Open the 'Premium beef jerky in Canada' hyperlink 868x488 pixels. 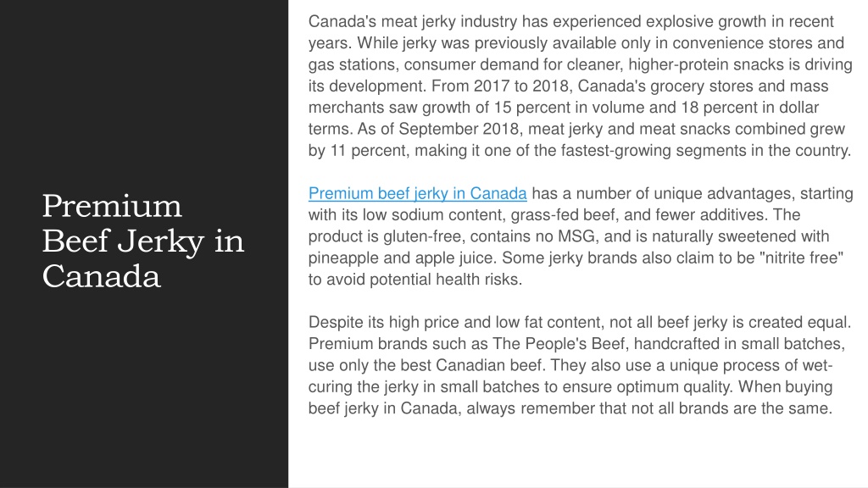click(x=417, y=194)
